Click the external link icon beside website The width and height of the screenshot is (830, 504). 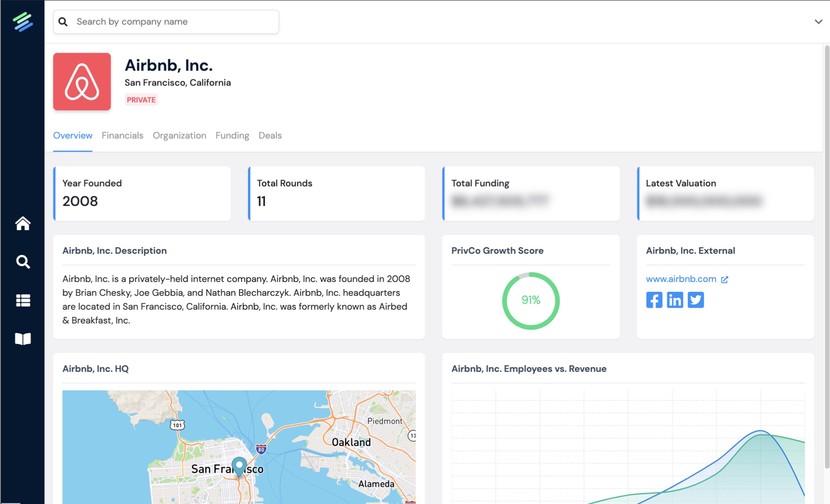coord(725,280)
